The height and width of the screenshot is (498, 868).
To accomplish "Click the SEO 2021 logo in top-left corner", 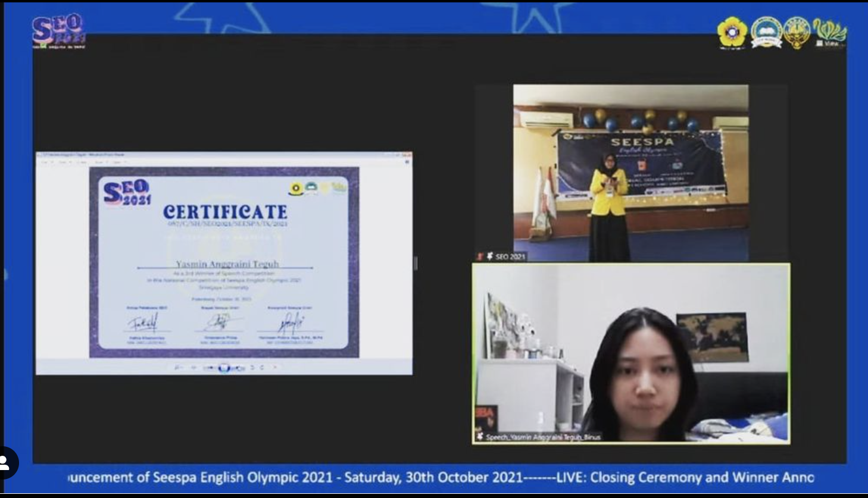I will coord(58,32).
